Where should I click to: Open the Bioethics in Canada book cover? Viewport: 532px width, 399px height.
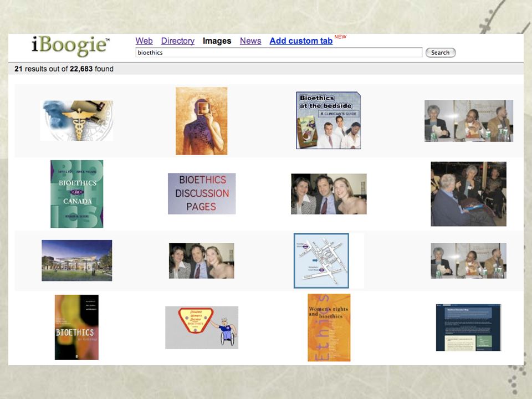click(76, 194)
